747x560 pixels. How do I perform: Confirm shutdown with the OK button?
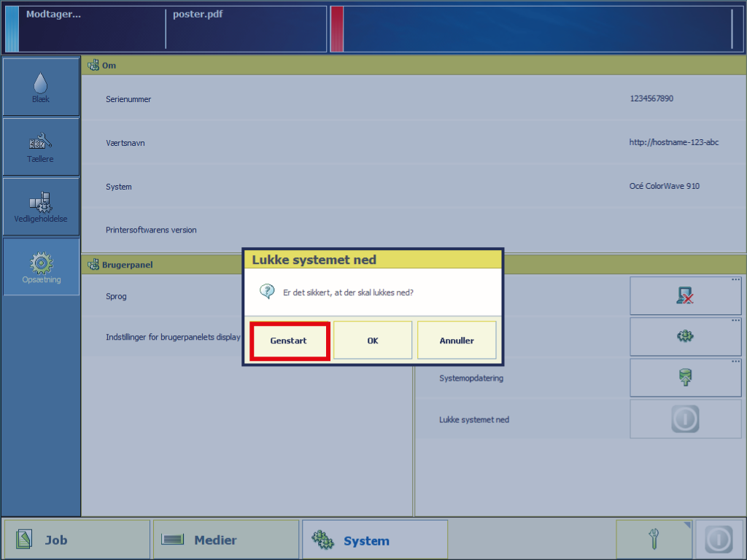tap(373, 340)
